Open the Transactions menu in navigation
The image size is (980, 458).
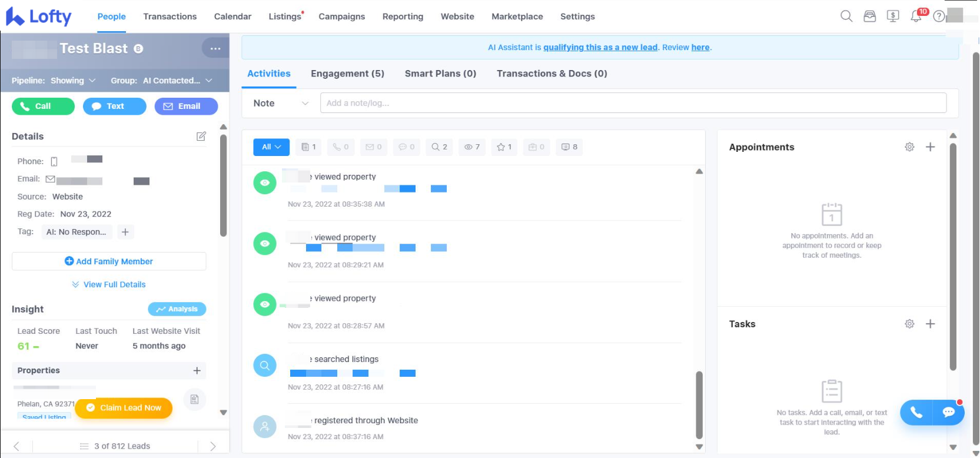click(x=170, y=16)
